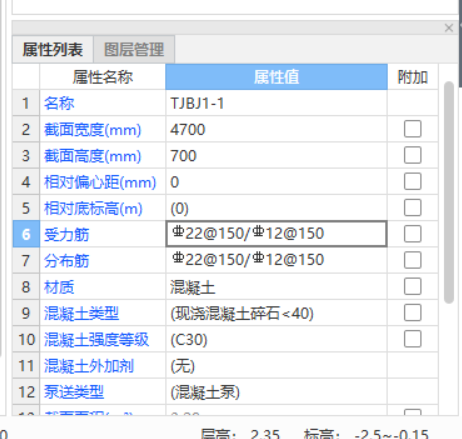The height and width of the screenshot is (439, 462).
Task: Select the 名称 property label
Action: coord(59,103)
